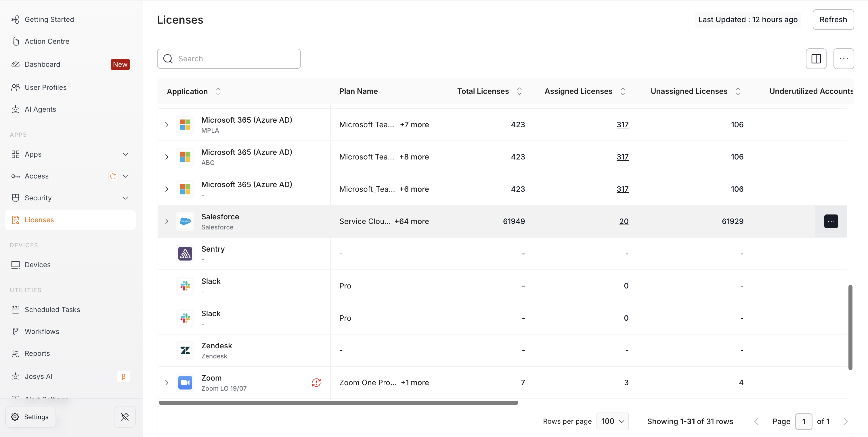Click the Josys AI beta badge
The image size is (868, 437).
pyautogui.click(x=124, y=376)
